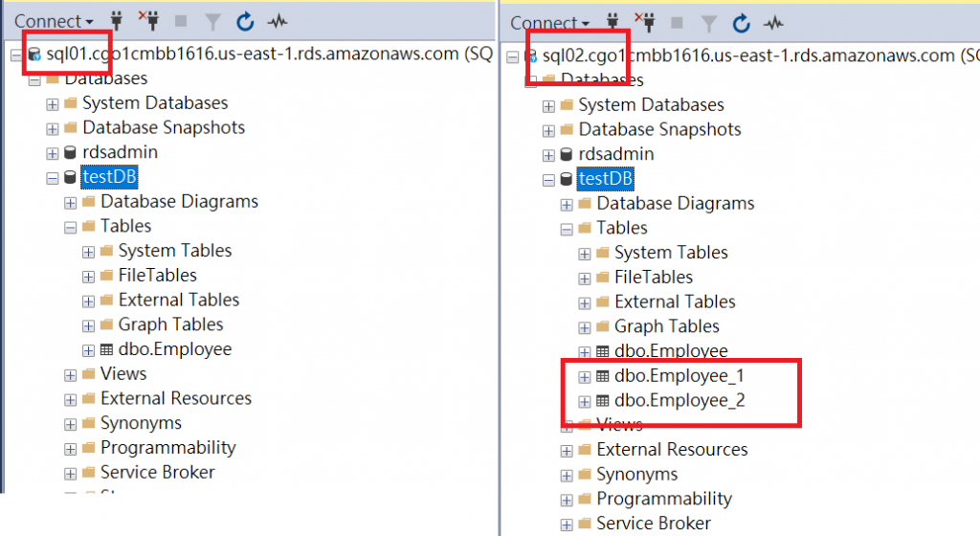Click sql01 server icon
The image size is (980, 536).
click(35, 55)
